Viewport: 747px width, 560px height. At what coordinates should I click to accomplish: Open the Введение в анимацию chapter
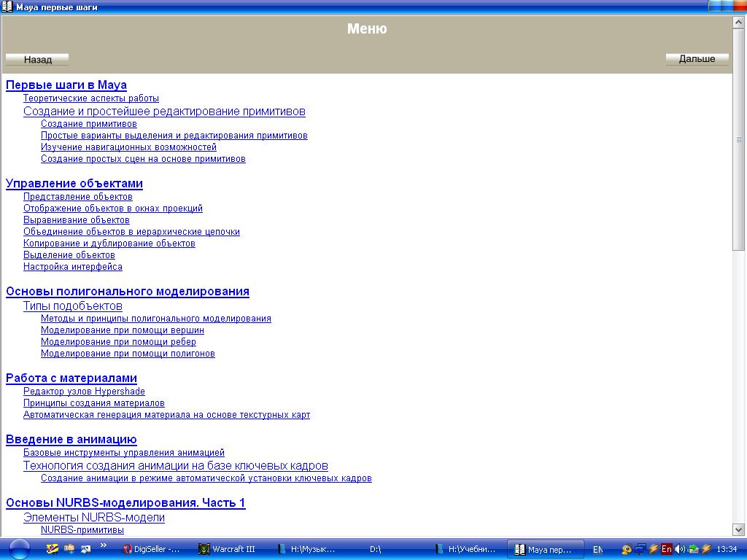pyautogui.click(x=71, y=440)
